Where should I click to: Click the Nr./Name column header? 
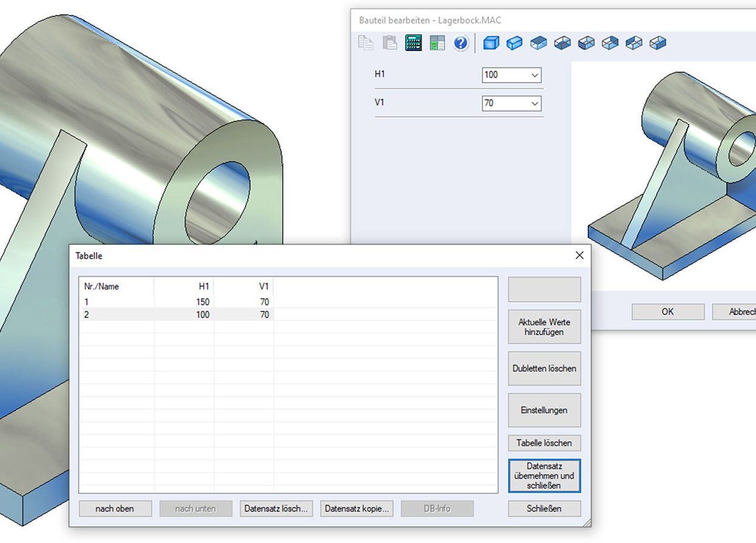(117, 286)
